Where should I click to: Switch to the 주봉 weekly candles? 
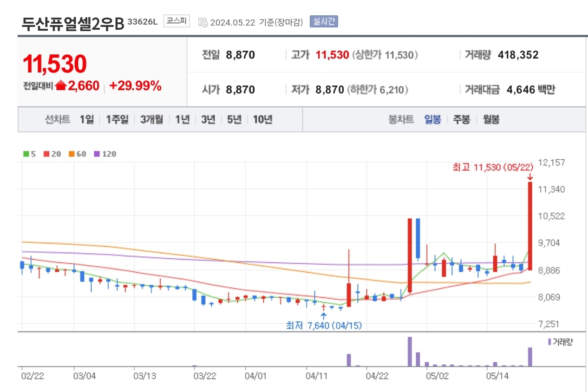(x=462, y=119)
